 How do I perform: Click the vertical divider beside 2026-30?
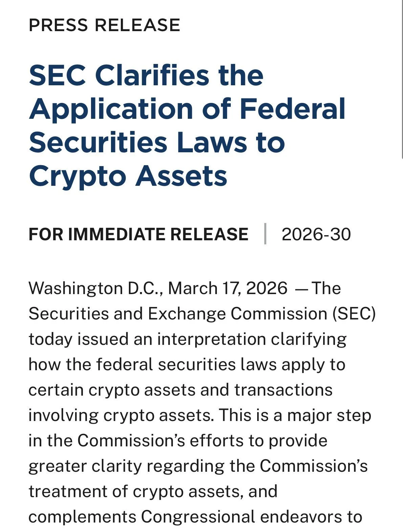(x=265, y=234)
